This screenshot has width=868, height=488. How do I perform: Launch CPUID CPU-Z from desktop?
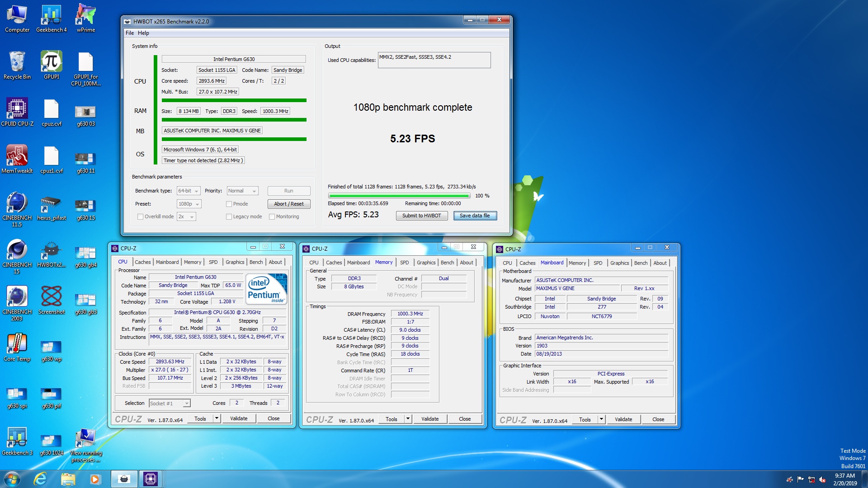(x=17, y=113)
